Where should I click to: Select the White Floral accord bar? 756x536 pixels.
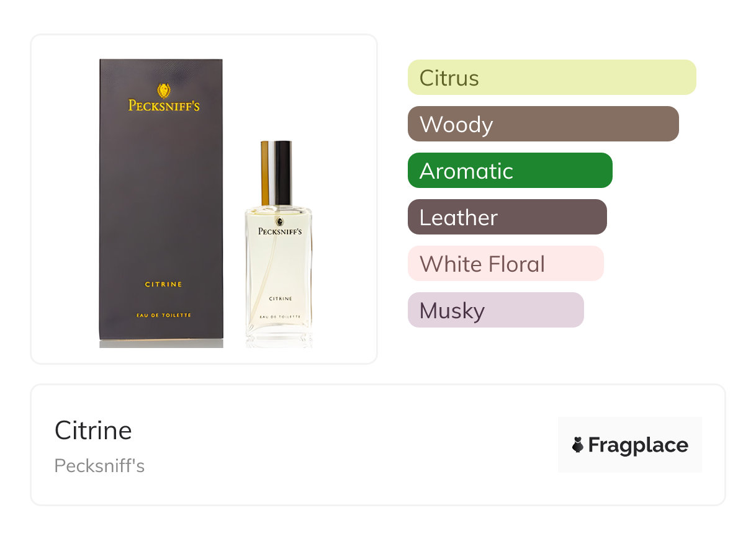click(506, 264)
